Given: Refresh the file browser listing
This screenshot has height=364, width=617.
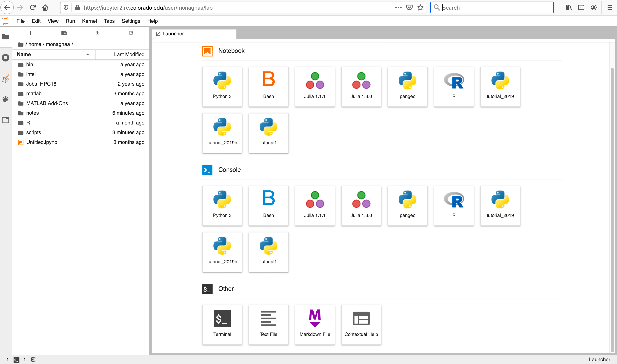Looking at the screenshot, I should (131, 33).
